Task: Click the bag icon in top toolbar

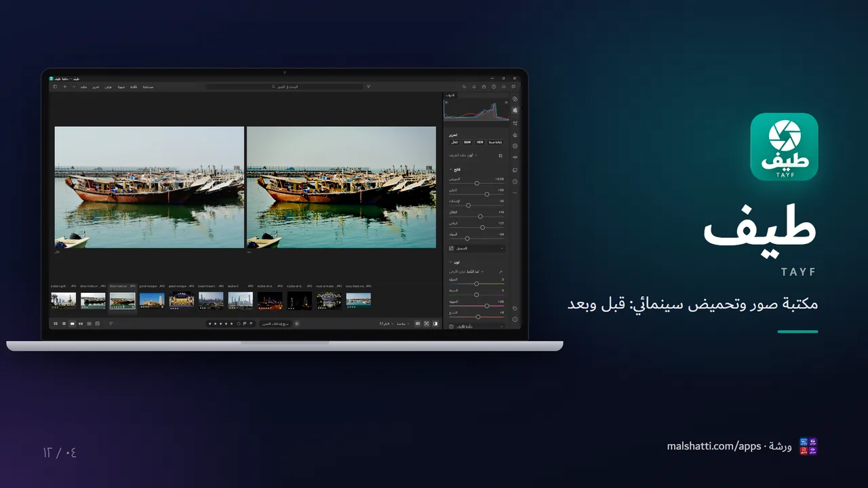Action: click(x=484, y=87)
